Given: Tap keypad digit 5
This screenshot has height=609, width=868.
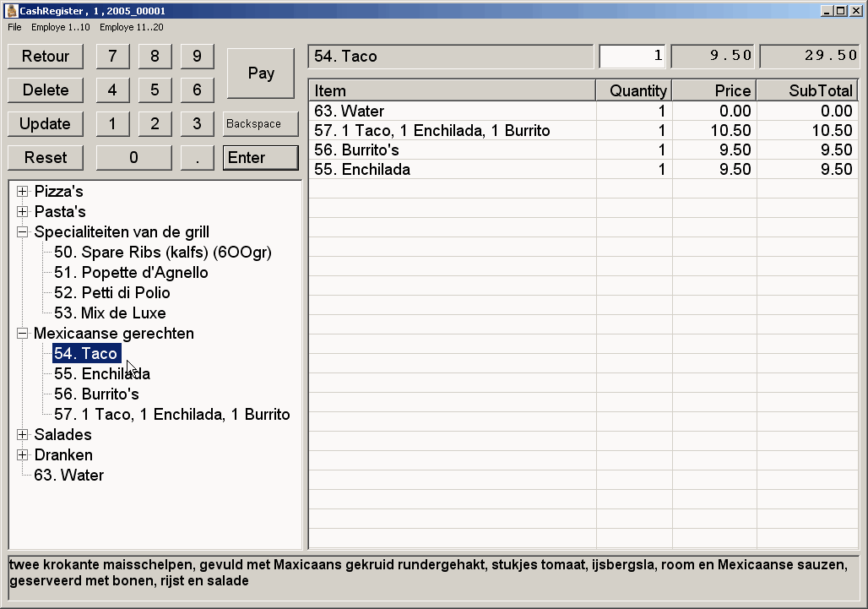Looking at the screenshot, I should [x=155, y=90].
